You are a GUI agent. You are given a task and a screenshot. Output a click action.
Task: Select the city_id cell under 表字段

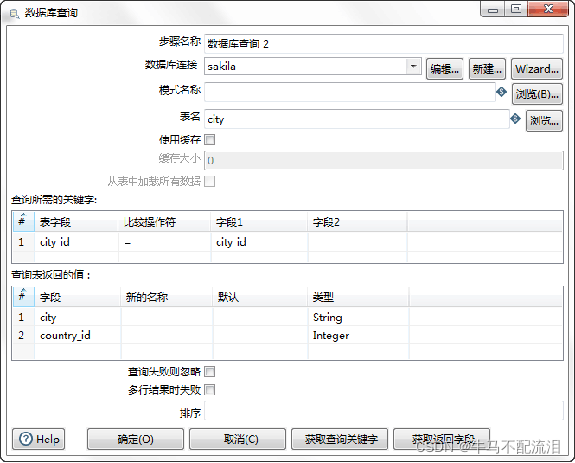pyautogui.click(x=77, y=242)
